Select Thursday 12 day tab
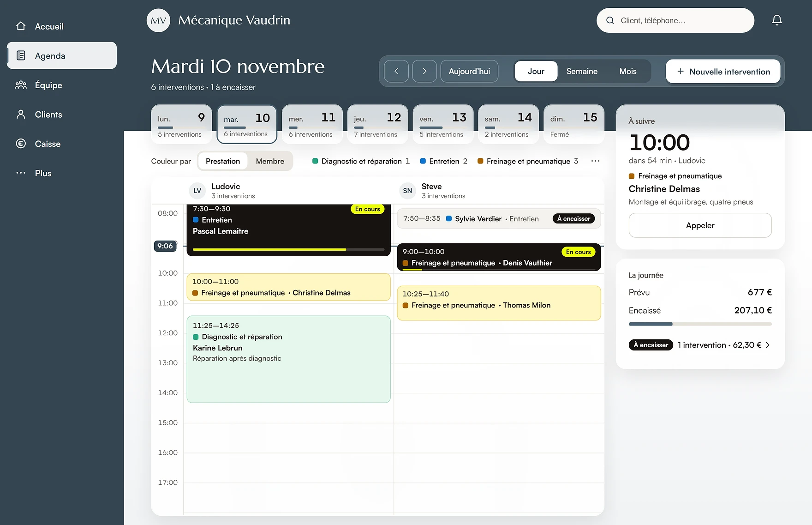 coord(378,124)
